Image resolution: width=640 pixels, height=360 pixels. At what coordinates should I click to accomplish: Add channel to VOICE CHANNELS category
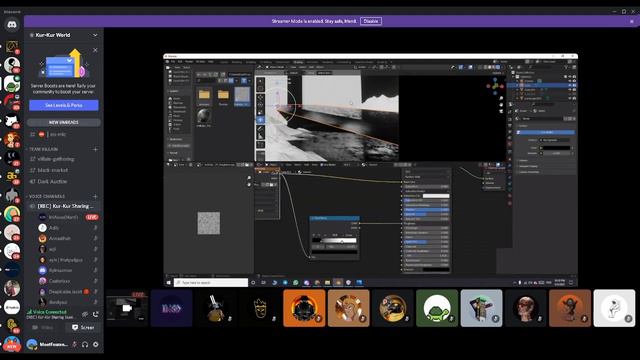tap(95, 196)
